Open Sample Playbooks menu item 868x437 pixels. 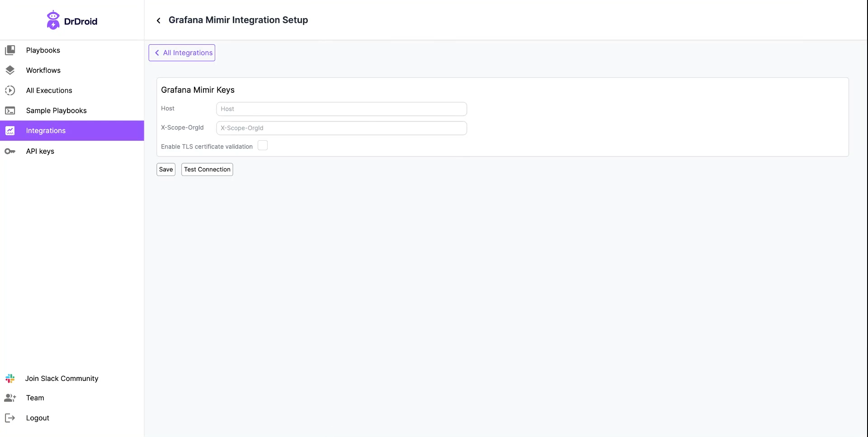(x=72, y=110)
